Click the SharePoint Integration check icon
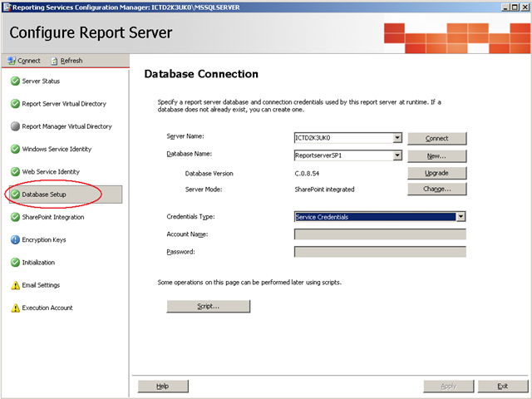 [x=15, y=217]
